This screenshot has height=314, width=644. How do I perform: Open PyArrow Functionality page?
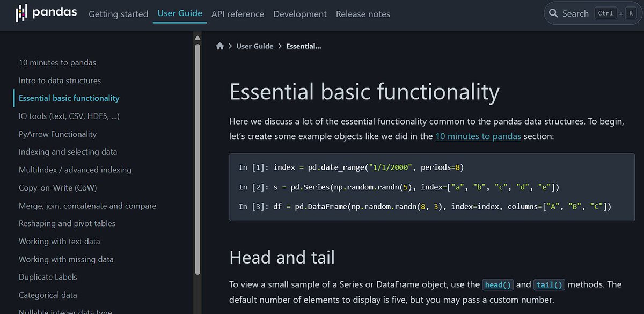(57, 134)
